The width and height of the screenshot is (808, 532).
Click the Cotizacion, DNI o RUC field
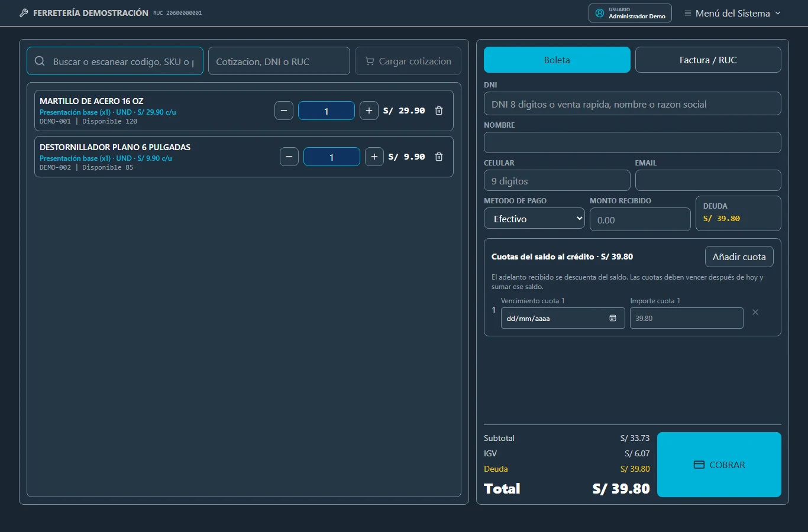(x=279, y=61)
